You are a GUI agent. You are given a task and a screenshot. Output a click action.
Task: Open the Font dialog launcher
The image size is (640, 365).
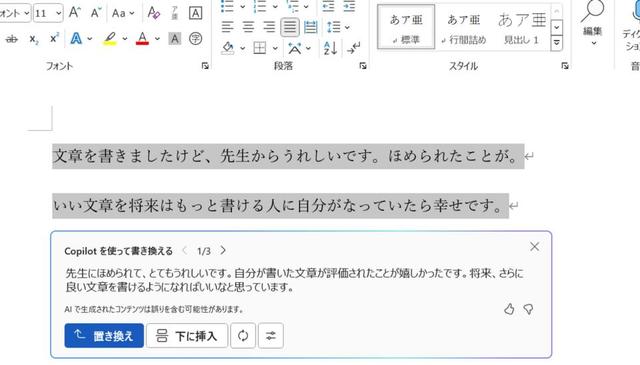(x=205, y=65)
